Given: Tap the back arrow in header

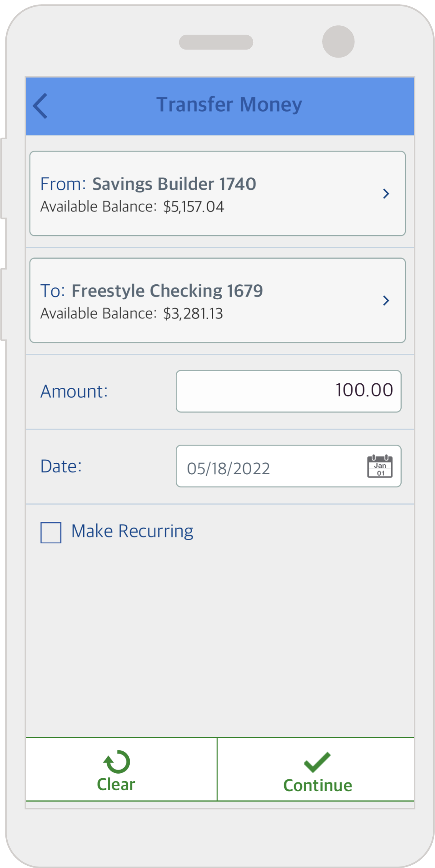Looking at the screenshot, I should click(x=40, y=106).
